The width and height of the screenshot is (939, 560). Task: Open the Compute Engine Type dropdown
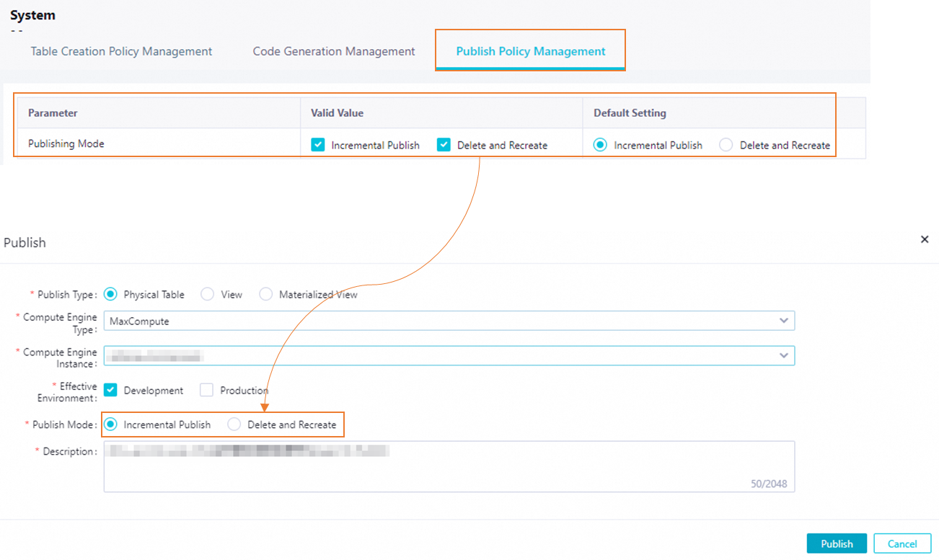[449, 321]
